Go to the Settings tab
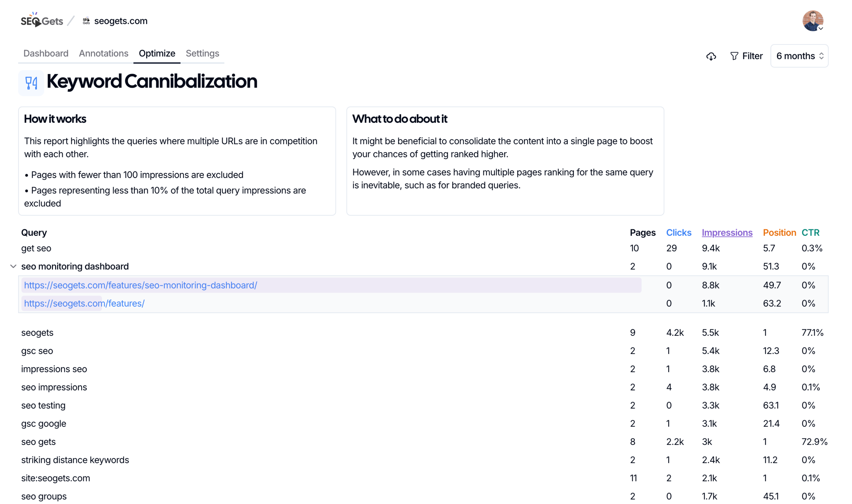Viewport: 852px width, 504px height. point(202,53)
